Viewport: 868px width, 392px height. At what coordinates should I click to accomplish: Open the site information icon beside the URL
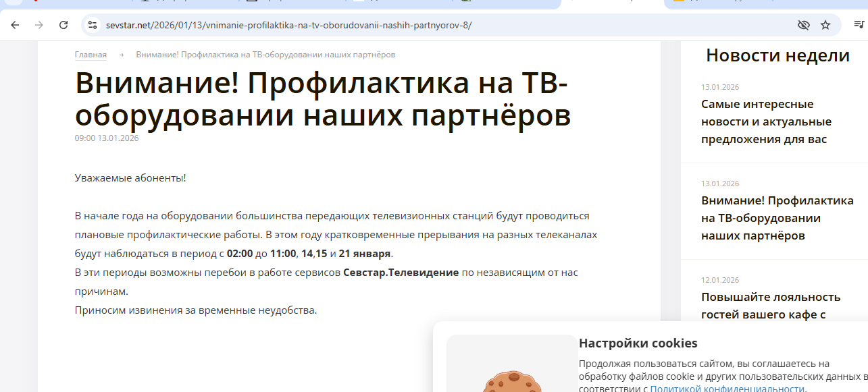(93, 25)
